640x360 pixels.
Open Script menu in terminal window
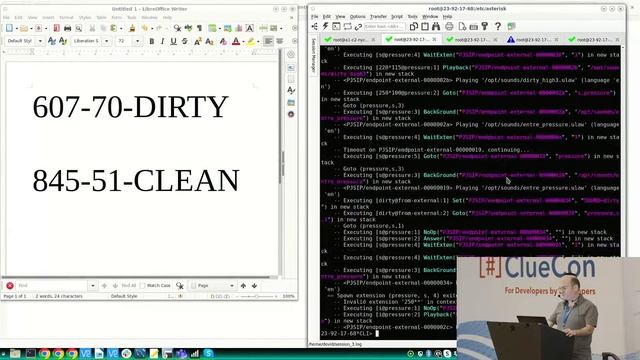tap(397, 17)
